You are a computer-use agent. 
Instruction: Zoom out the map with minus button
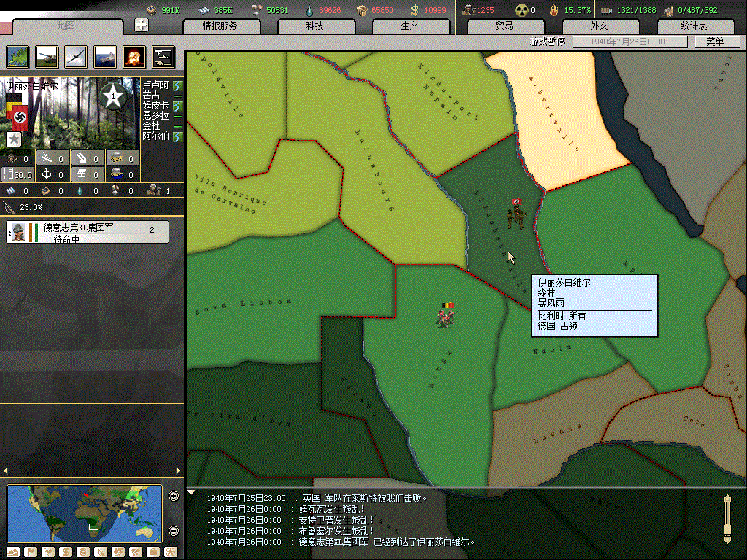tap(174, 531)
